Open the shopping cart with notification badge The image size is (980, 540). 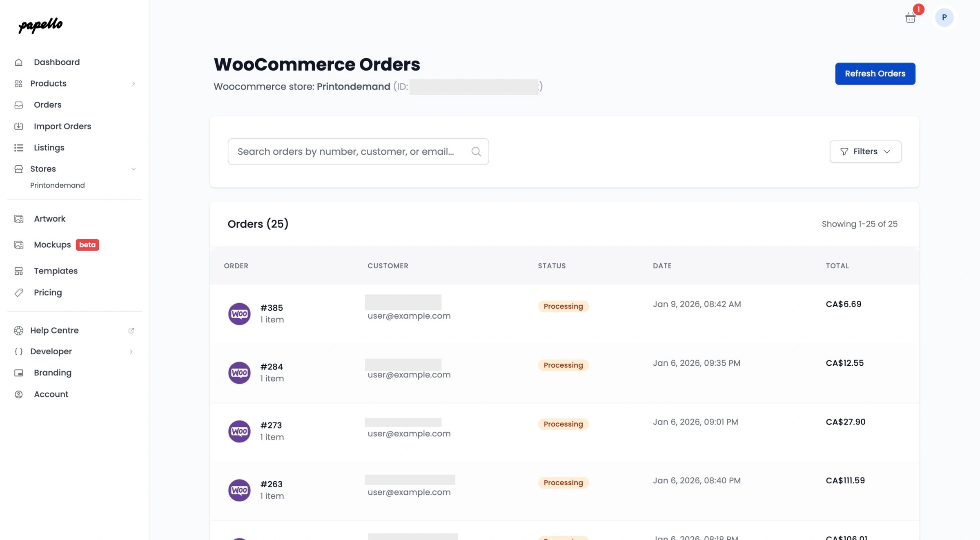[910, 18]
